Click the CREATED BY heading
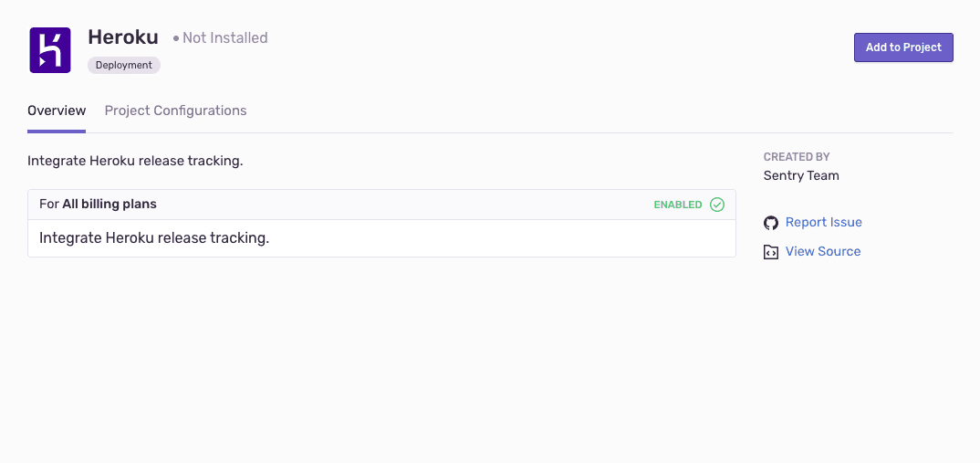980x463 pixels. point(797,157)
